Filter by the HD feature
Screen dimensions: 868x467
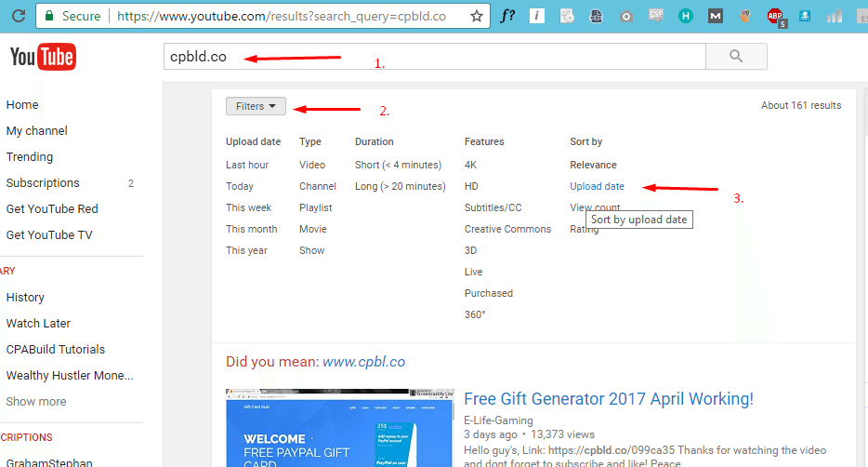(471, 186)
